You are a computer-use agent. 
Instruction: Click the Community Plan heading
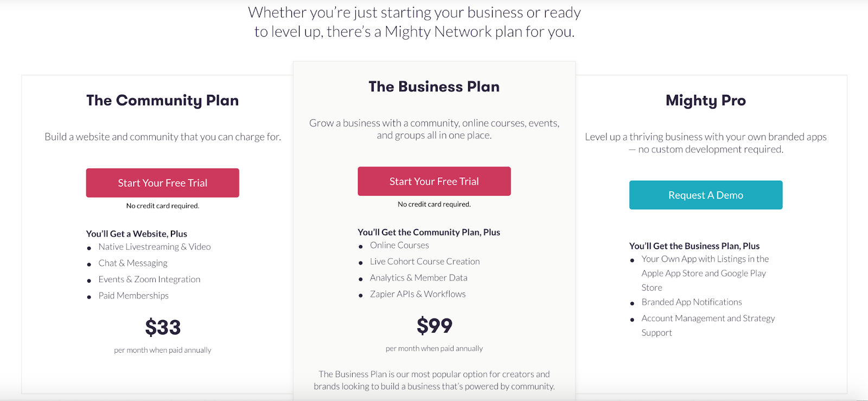pyautogui.click(x=162, y=100)
